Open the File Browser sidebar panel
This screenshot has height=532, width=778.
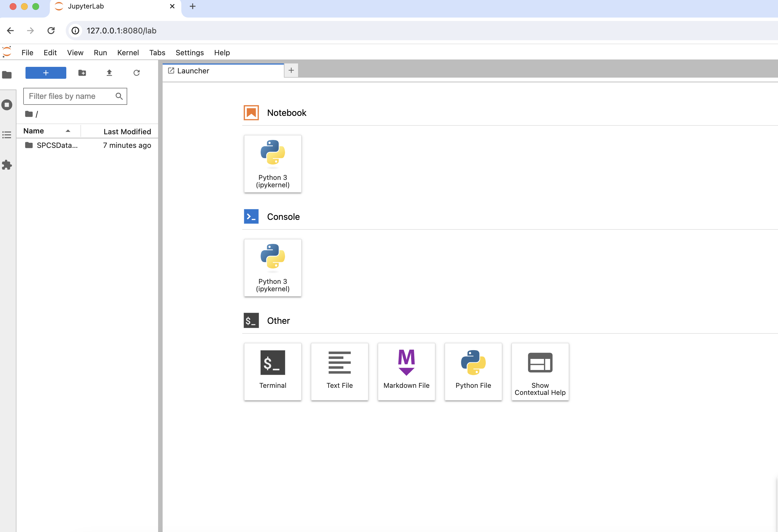pyautogui.click(x=7, y=75)
